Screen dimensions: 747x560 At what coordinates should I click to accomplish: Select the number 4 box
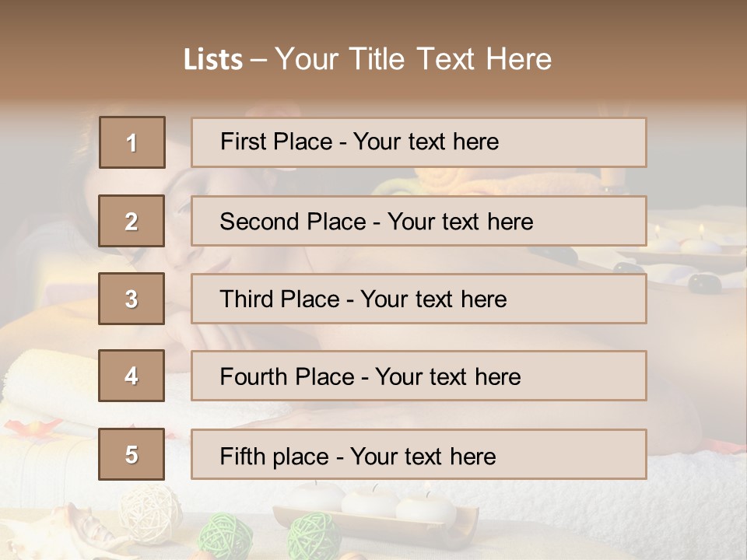coord(132,376)
